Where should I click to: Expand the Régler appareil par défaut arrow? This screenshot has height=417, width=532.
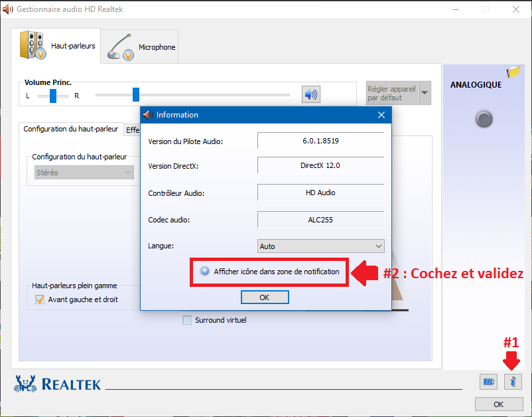tap(425, 93)
